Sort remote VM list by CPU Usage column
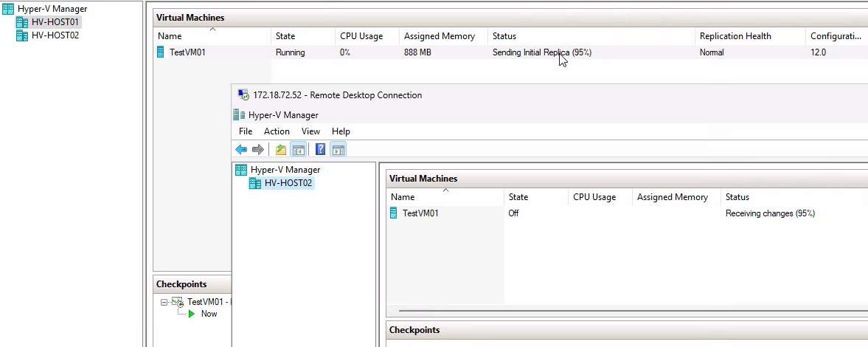The image size is (868, 347). coord(600,197)
